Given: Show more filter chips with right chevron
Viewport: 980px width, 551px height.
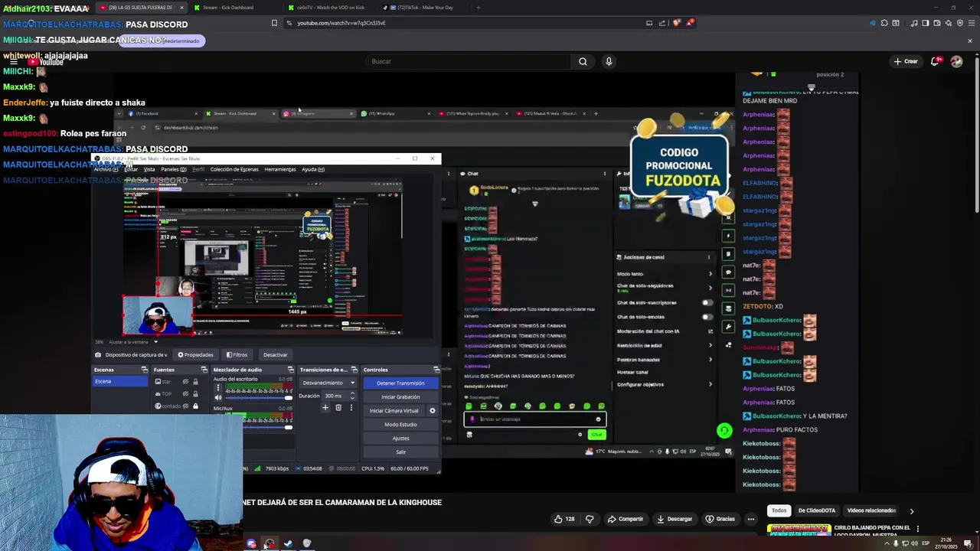Looking at the screenshot, I should point(911,510).
